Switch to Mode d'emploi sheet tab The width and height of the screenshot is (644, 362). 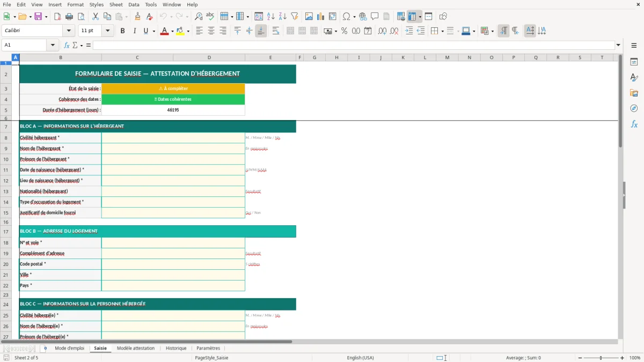click(69, 349)
